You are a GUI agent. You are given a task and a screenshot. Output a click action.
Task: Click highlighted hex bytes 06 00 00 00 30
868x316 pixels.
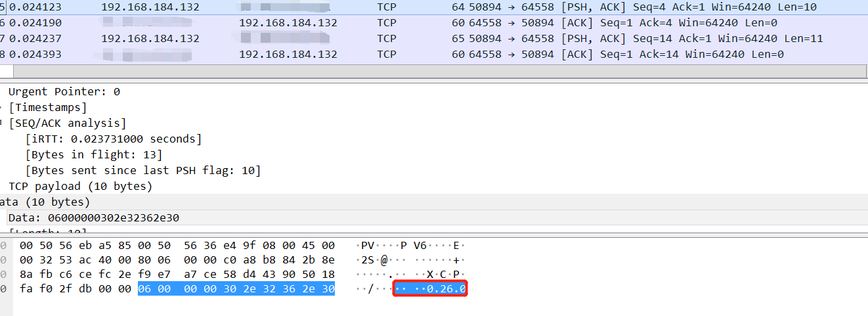pyautogui.click(x=236, y=288)
